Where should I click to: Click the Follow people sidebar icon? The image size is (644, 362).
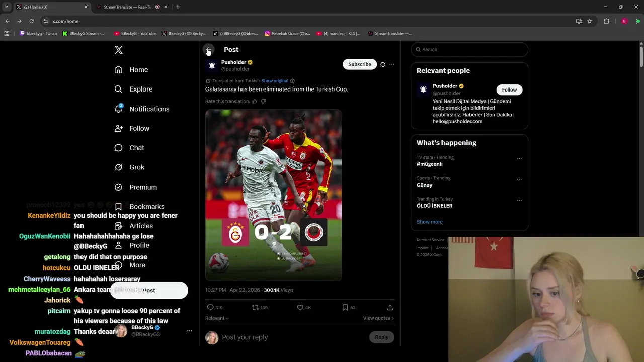click(x=118, y=129)
